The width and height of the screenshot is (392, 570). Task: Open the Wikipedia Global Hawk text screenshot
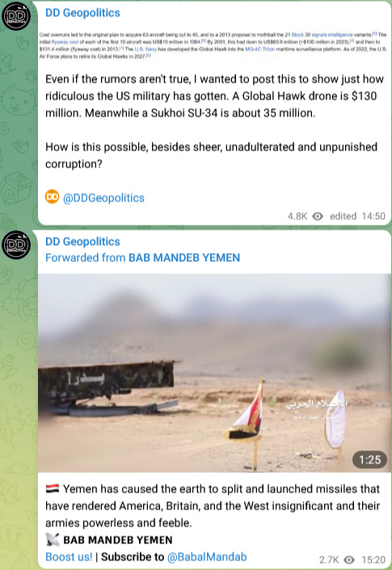coord(213,45)
